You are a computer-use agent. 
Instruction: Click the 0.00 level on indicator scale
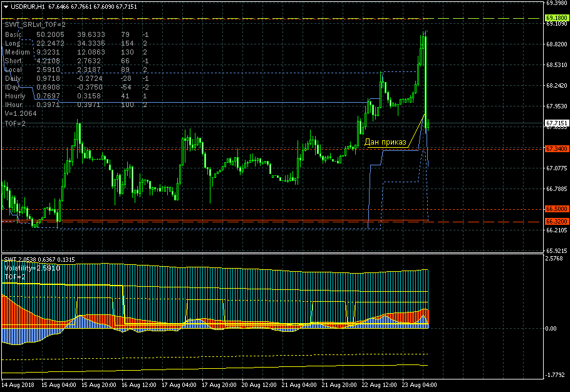(x=552, y=328)
